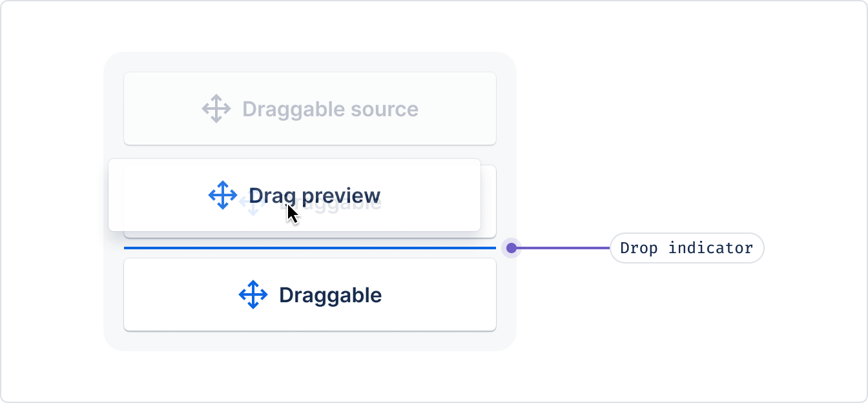
Task: Click the move arrows icon in bottom Draggable card
Action: (x=253, y=294)
